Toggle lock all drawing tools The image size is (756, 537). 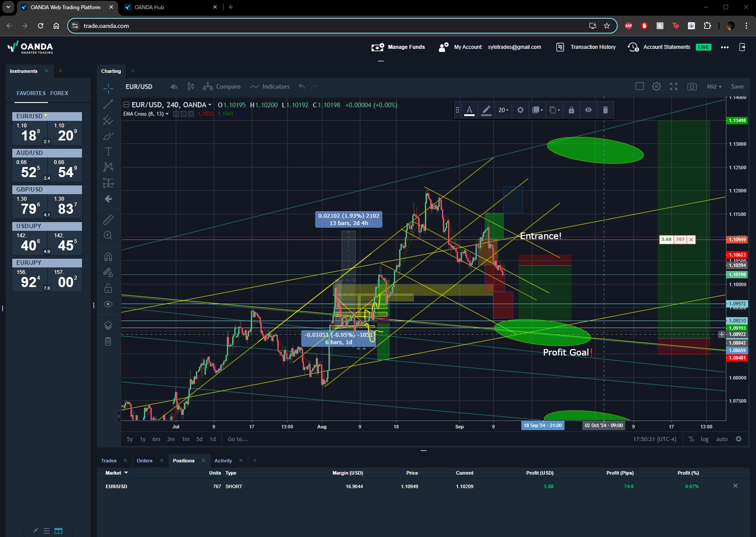108,288
